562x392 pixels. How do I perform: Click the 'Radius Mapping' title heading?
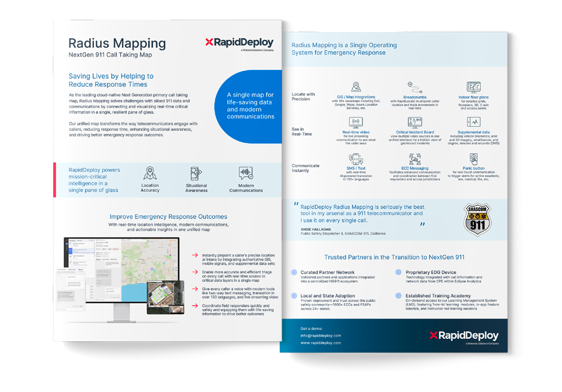(117, 44)
